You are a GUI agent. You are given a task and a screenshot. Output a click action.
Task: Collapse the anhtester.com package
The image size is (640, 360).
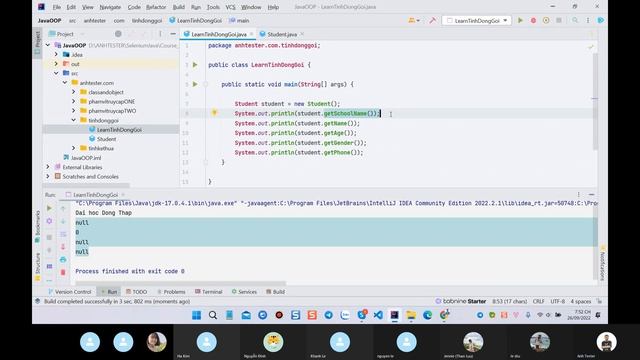pyautogui.click(x=65, y=82)
